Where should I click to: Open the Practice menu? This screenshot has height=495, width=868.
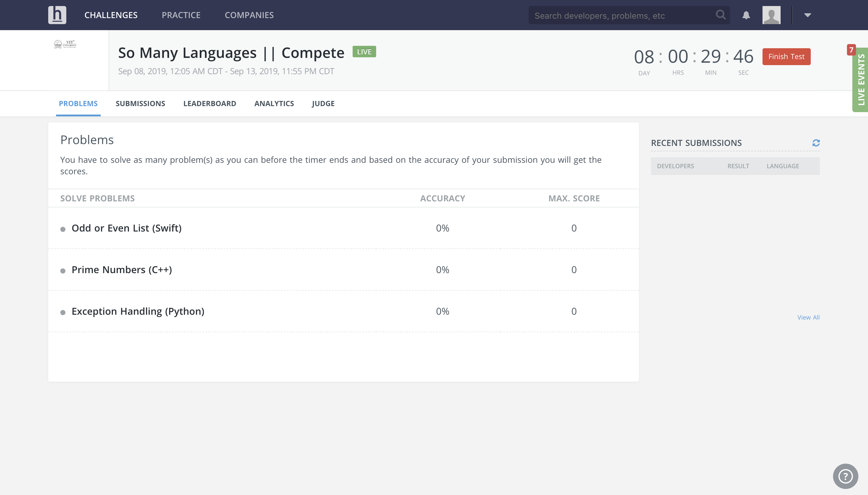point(181,15)
